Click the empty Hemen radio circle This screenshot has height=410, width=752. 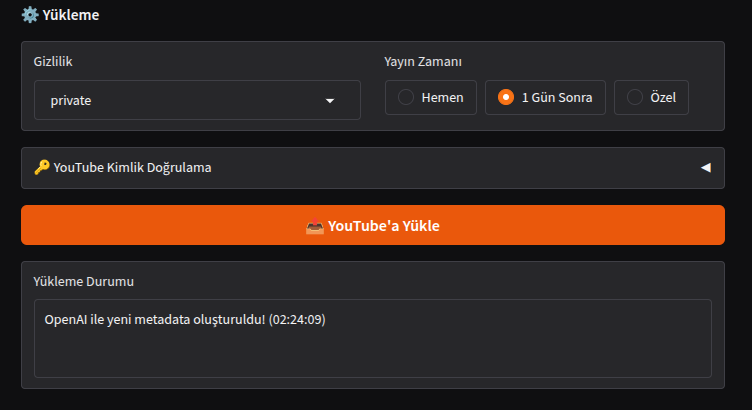click(406, 97)
